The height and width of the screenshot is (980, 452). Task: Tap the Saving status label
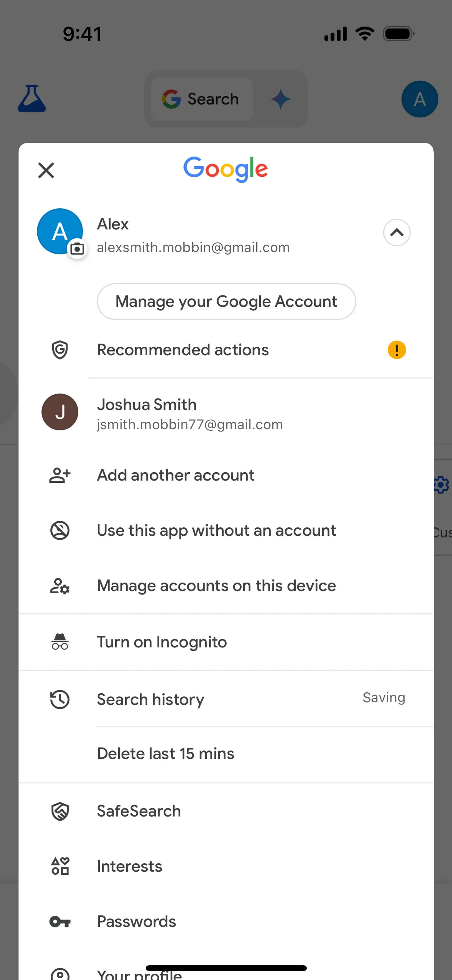coord(383,698)
